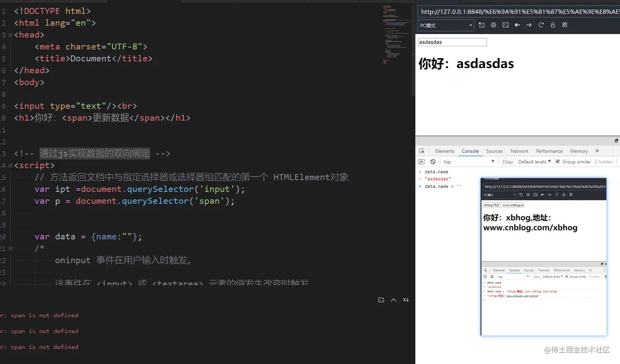The height and width of the screenshot is (364, 620).
Task: Open the PC模式 device mode dropdown
Action: point(446,25)
